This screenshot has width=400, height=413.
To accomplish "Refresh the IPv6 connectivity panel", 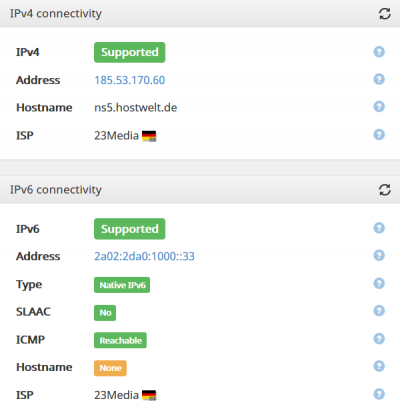I will [385, 190].
